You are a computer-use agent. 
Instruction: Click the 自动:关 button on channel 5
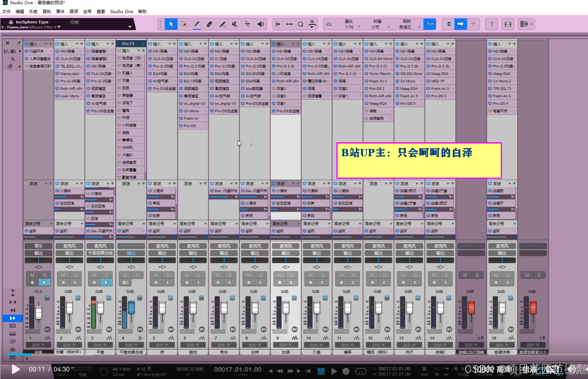[x=162, y=345]
